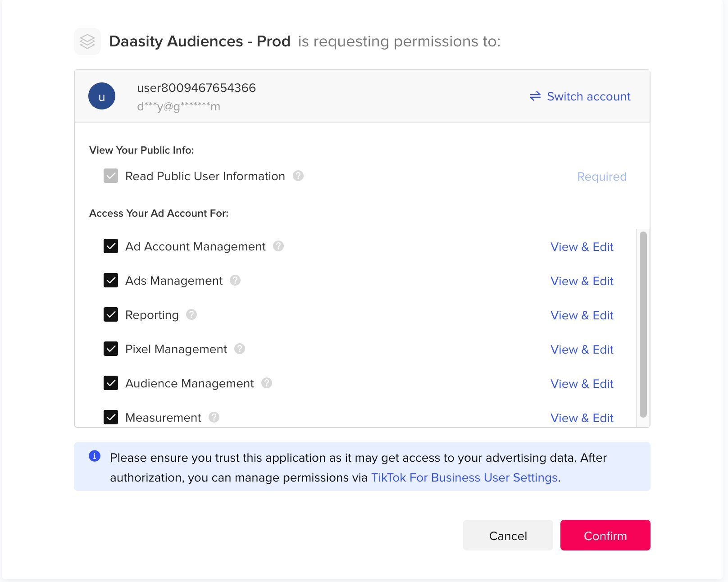Click the Daasity Audiences app layers icon
The image size is (728, 582).
pos(87,41)
